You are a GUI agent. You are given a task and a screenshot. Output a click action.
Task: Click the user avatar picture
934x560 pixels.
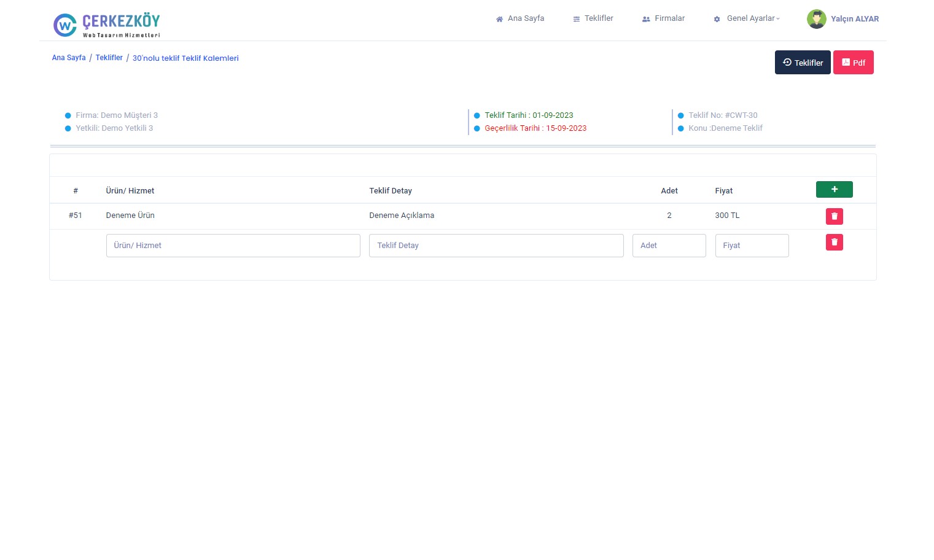pos(816,19)
